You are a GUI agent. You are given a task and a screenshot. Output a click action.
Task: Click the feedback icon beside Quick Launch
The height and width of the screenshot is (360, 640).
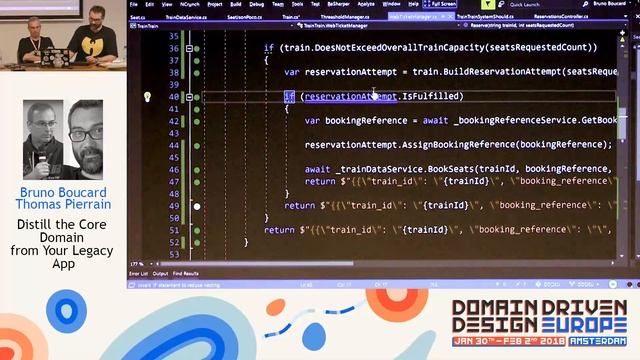501,4
